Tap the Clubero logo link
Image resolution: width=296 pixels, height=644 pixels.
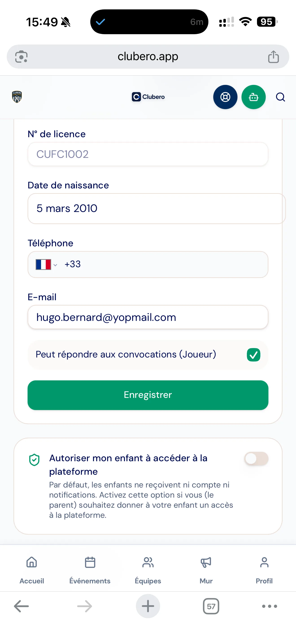click(148, 97)
